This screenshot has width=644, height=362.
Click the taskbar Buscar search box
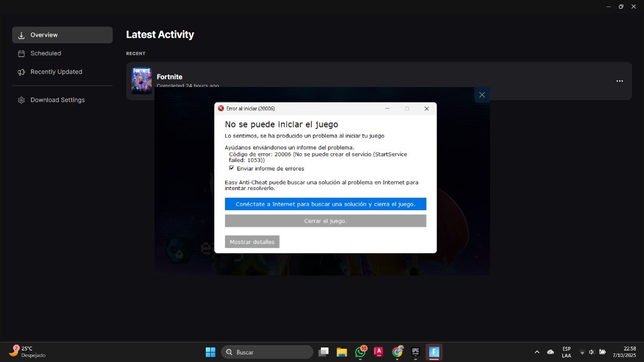click(x=267, y=352)
